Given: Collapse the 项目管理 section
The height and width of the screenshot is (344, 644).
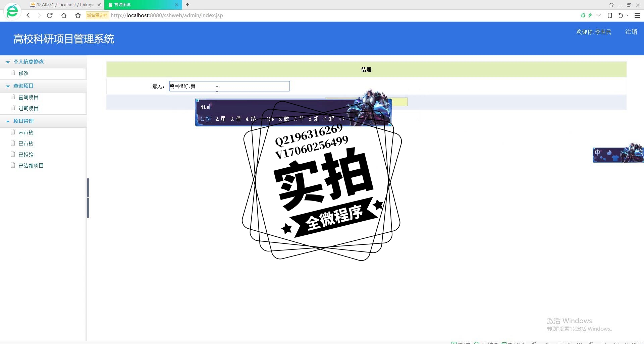Looking at the screenshot, I should pyautogui.click(x=8, y=121).
